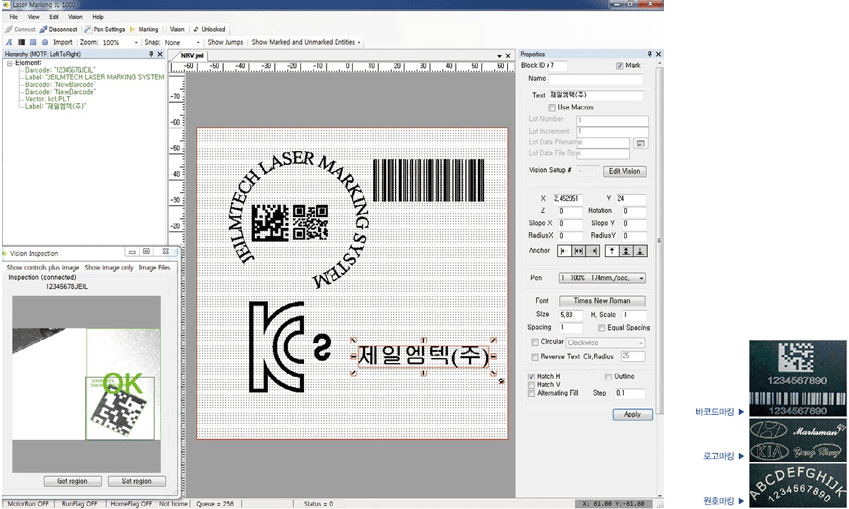Screen dimensions: 849x509
Task: Click Import in the toolbar
Action: pos(62,42)
